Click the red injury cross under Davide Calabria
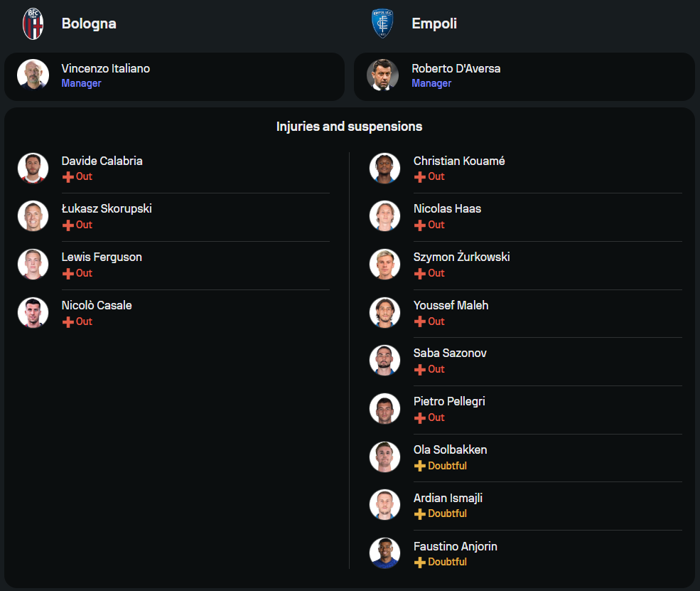This screenshot has width=700, height=591. pos(68,177)
